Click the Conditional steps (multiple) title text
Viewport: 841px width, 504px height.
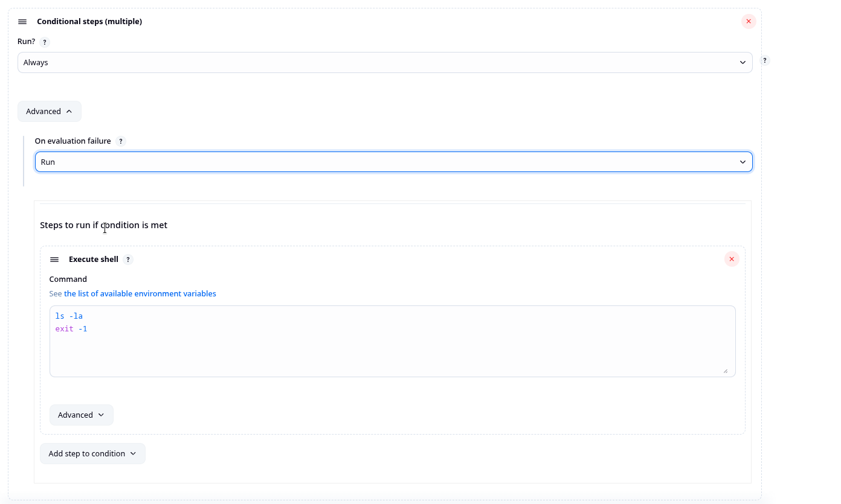click(x=89, y=22)
